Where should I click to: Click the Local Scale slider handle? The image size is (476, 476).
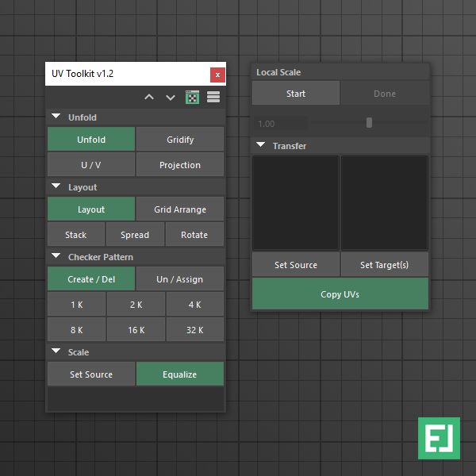pos(369,123)
